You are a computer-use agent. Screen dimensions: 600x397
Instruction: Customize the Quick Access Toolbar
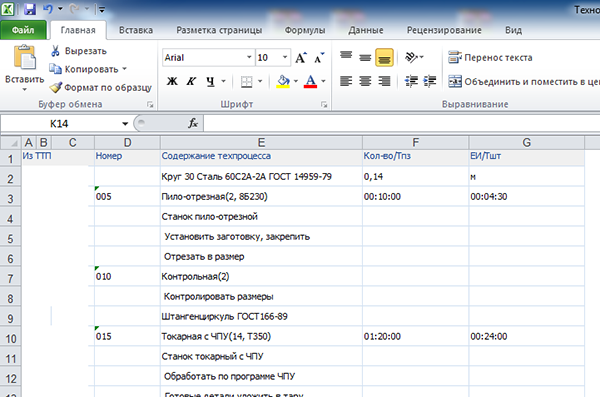[102, 9]
